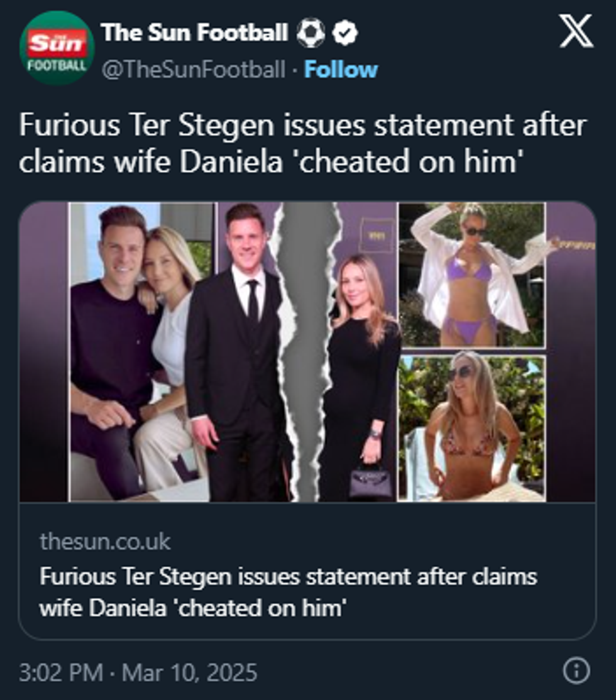This screenshot has width=616, height=700.
Task: Click the dark purple handbag in photo
Action: (370, 481)
